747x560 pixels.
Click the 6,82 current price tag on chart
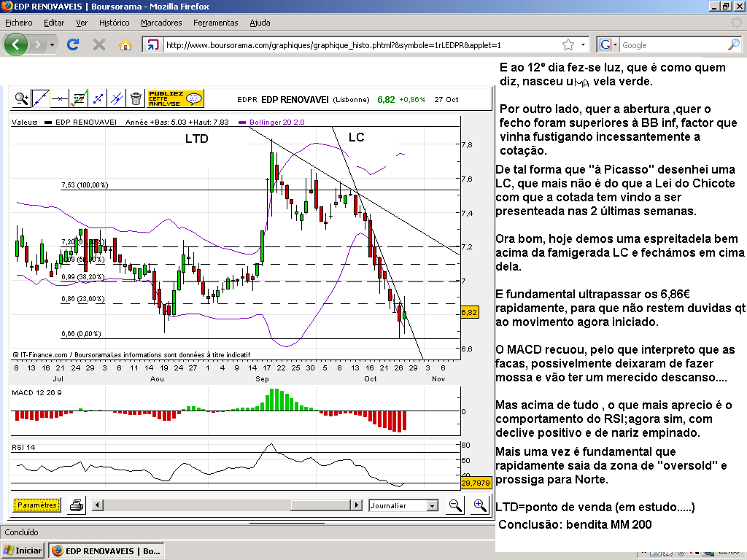click(469, 312)
